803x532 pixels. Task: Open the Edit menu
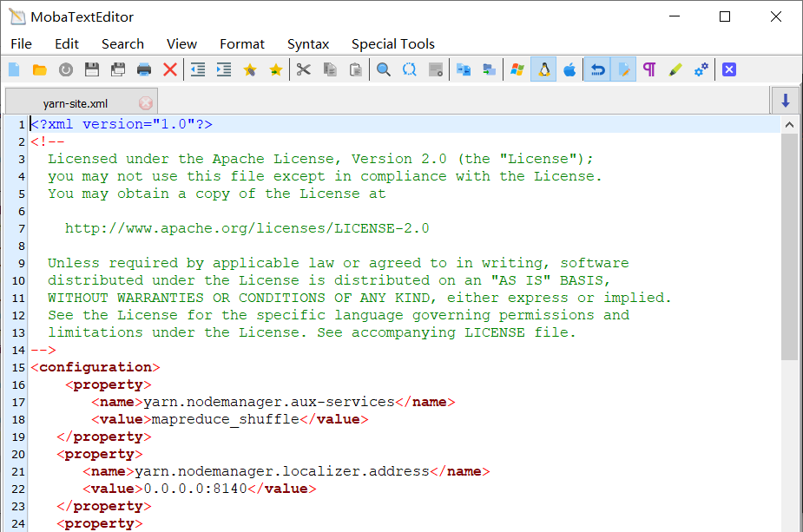coord(67,44)
